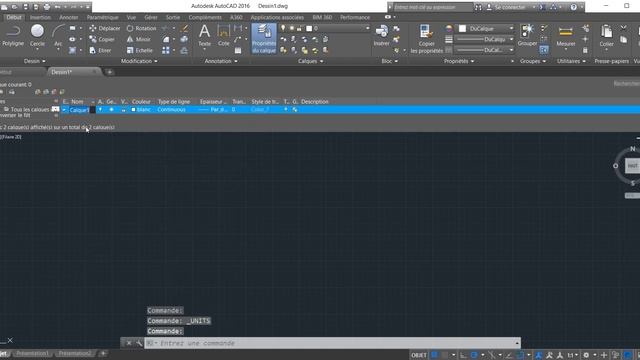Toggle the freeze sun icon for Calque1
This screenshot has width=640, height=360.
(x=111, y=109)
